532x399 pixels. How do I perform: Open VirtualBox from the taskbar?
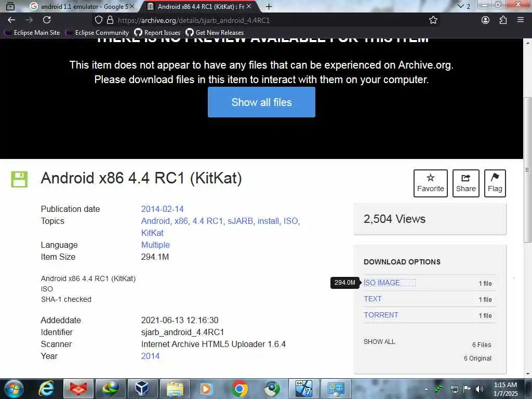click(142, 389)
